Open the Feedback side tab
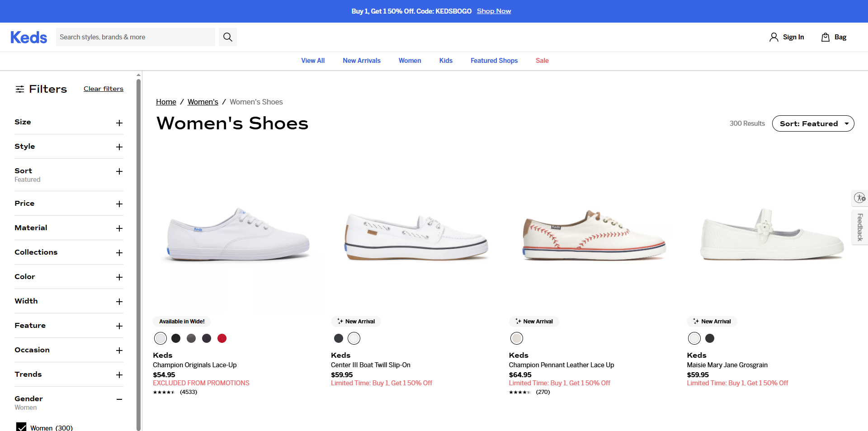 tap(859, 227)
